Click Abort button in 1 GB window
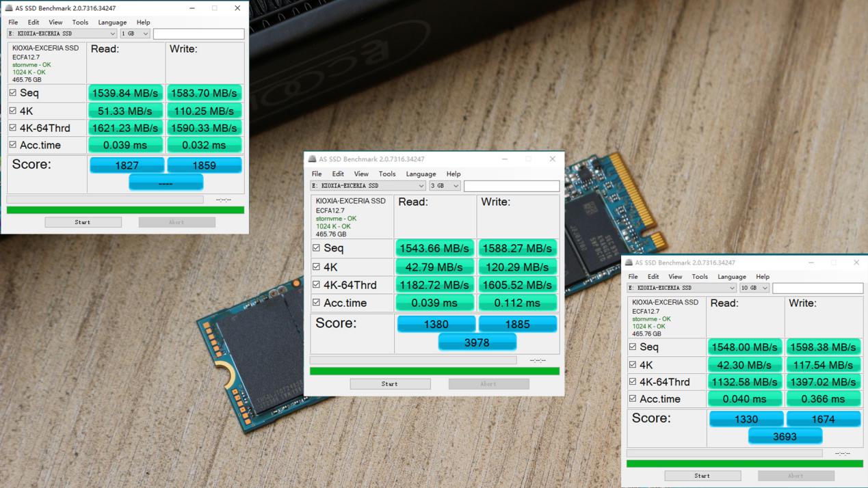Viewport: 868px width, 488px height. (176, 222)
